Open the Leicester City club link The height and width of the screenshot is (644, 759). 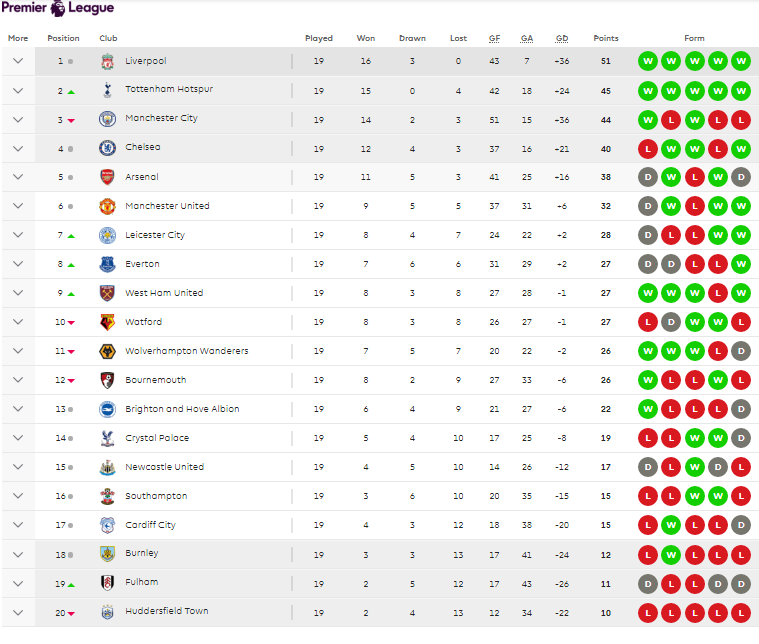[155, 235]
